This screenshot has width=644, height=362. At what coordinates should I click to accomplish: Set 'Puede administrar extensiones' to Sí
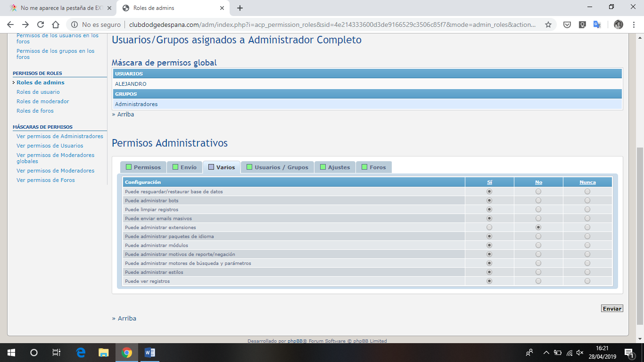pyautogui.click(x=489, y=227)
